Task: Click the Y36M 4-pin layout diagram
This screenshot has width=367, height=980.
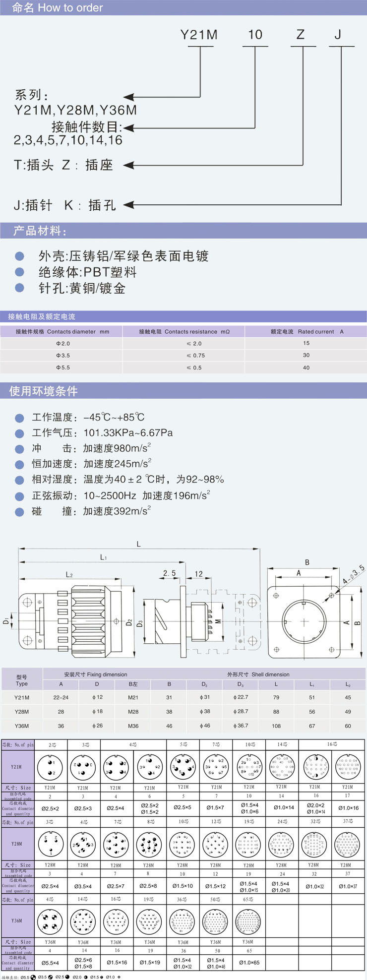Action: point(50,921)
